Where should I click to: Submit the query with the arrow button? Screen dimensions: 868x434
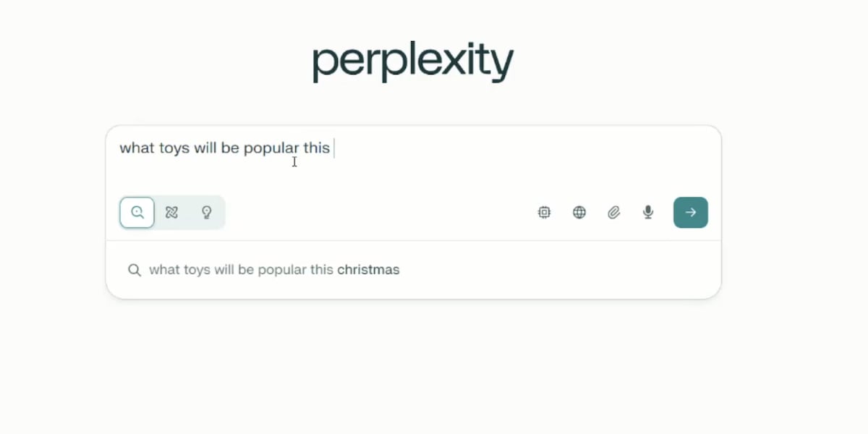coord(690,213)
